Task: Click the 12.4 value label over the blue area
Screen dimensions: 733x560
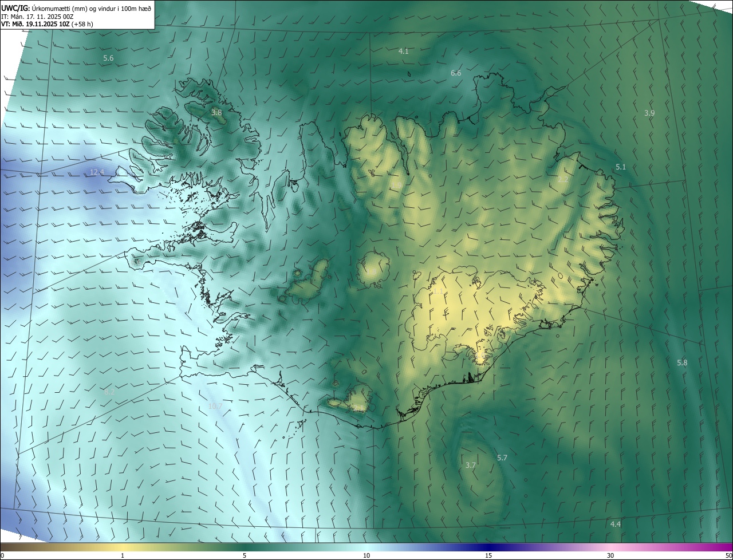Action: [x=97, y=172]
